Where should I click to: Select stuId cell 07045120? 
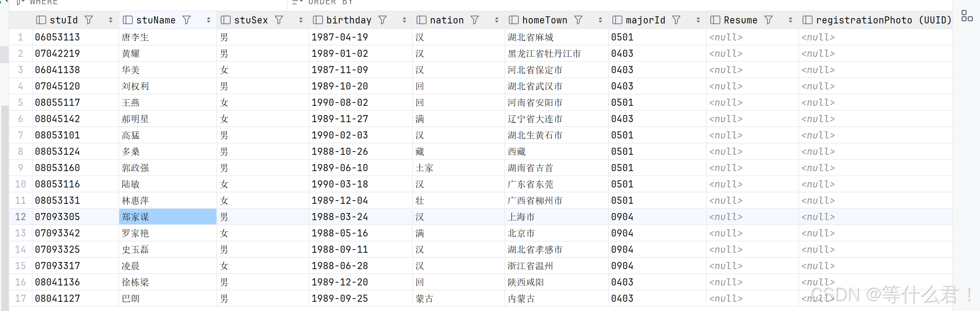[x=75, y=86]
